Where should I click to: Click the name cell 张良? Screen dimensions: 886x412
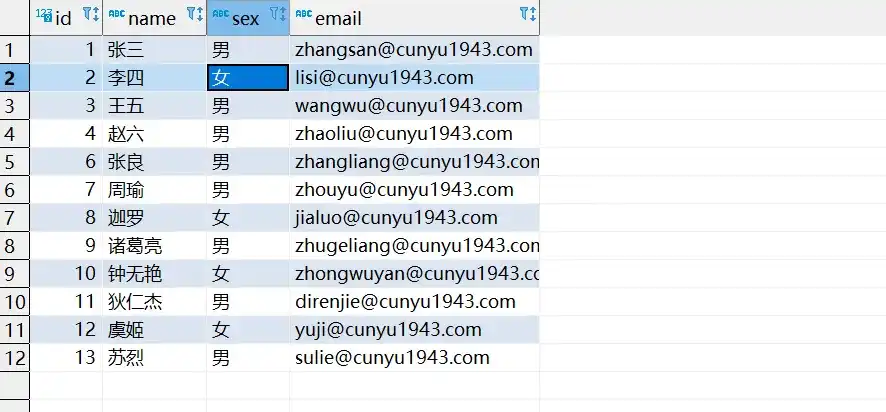[154, 162]
